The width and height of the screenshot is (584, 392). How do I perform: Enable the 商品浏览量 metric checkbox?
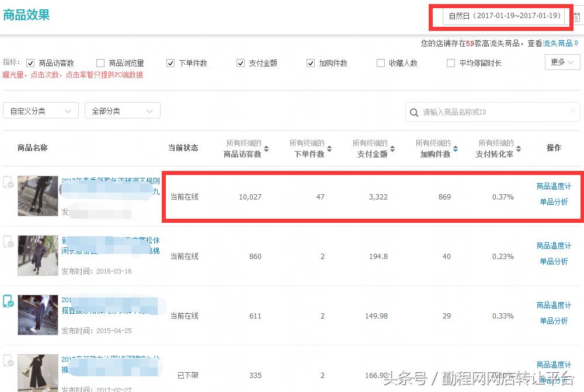point(100,63)
